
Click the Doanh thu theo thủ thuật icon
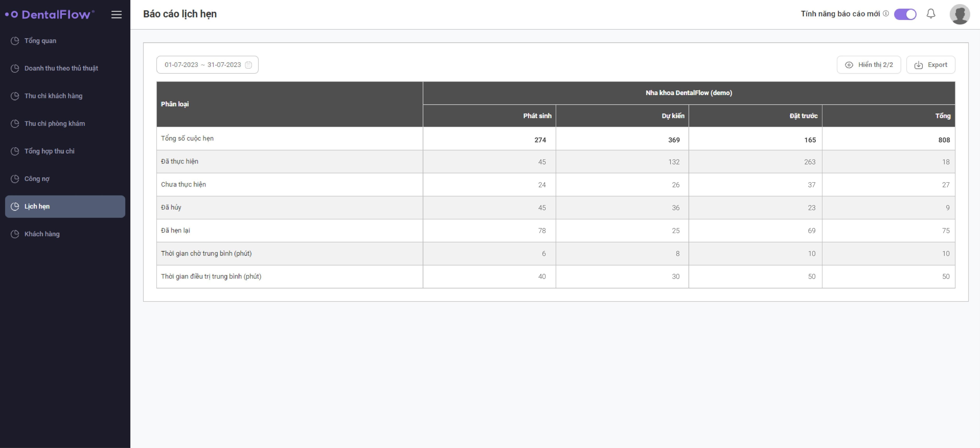click(15, 68)
